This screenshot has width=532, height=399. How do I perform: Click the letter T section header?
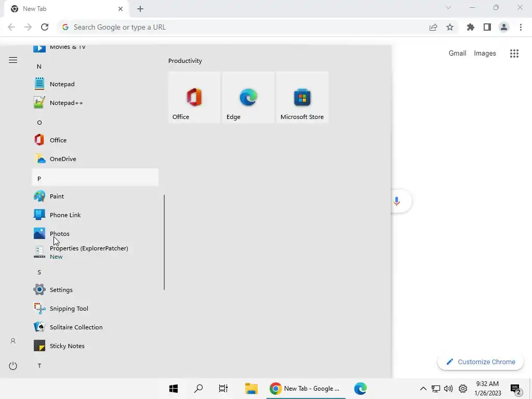click(x=95, y=365)
